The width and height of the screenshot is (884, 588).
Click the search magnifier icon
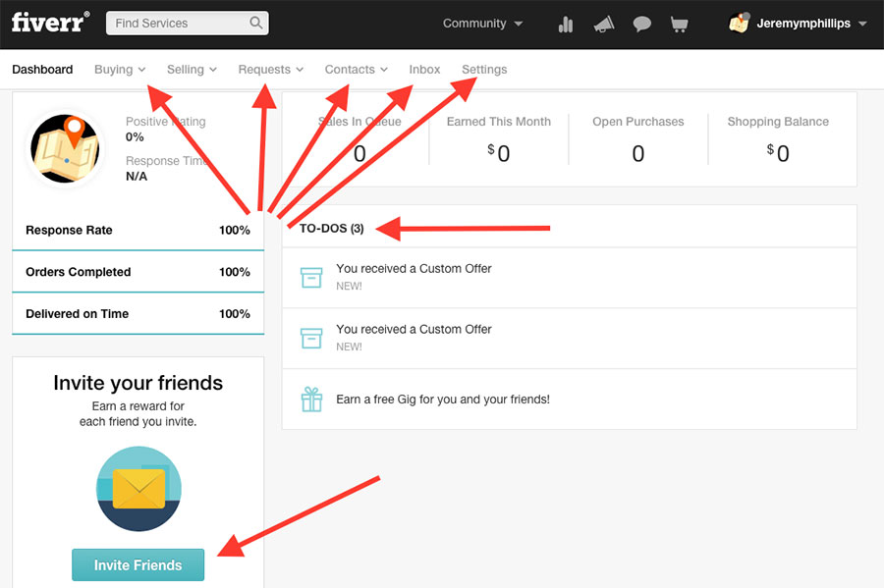point(255,24)
